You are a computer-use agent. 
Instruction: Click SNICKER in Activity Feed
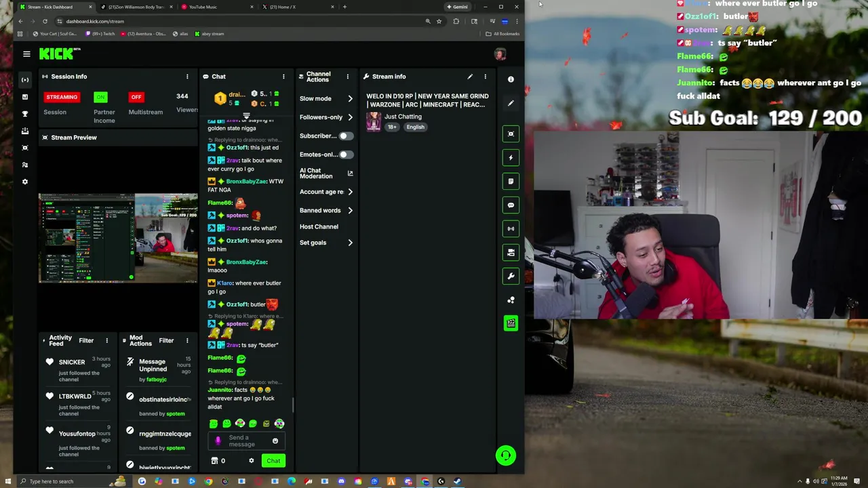72,363
